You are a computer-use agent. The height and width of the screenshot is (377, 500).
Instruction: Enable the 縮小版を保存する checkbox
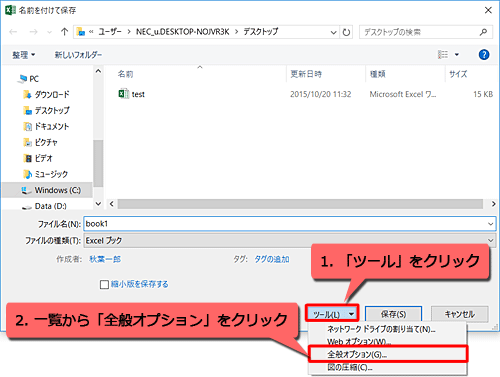[104, 285]
